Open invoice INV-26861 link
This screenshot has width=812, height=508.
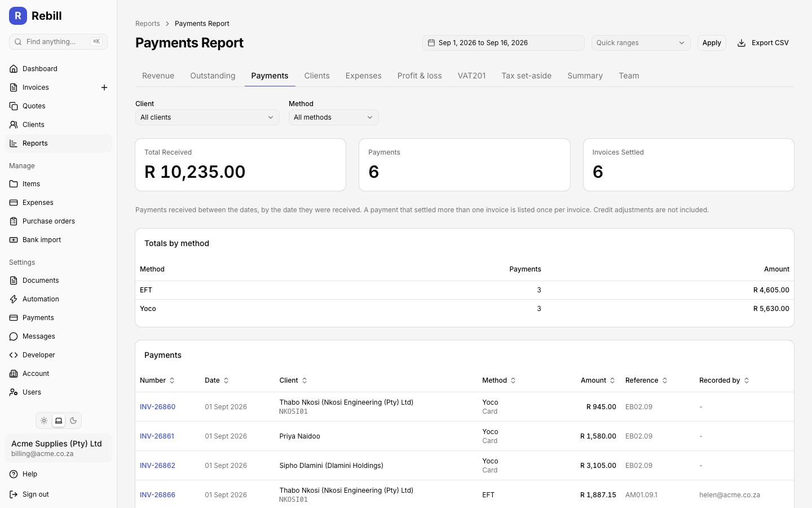[x=157, y=436]
